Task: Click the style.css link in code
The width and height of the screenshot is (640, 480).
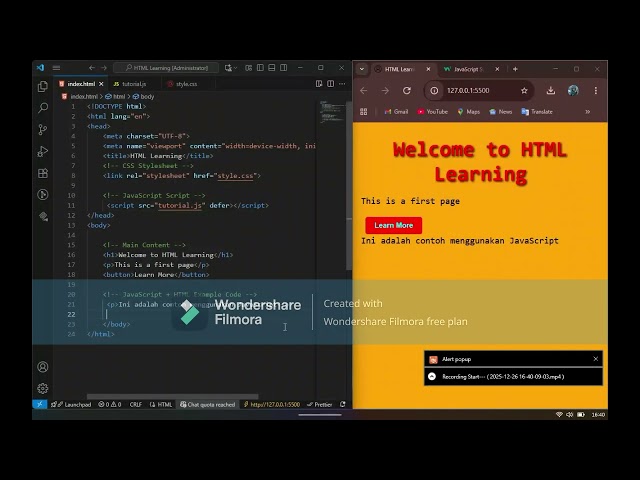Action: [x=235, y=176]
